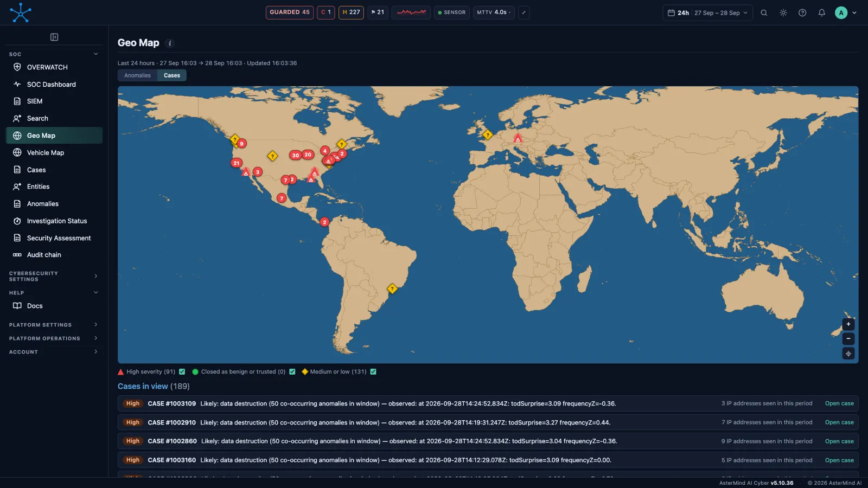Click cluster marker 2 near Panama
Image resolution: width=868 pixels, height=488 pixels.
coord(324,222)
